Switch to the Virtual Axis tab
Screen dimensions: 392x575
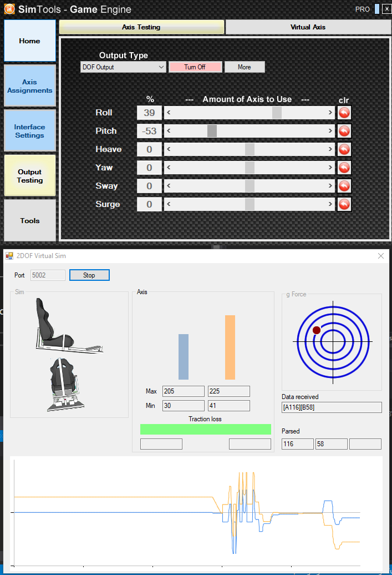click(x=308, y=27)
